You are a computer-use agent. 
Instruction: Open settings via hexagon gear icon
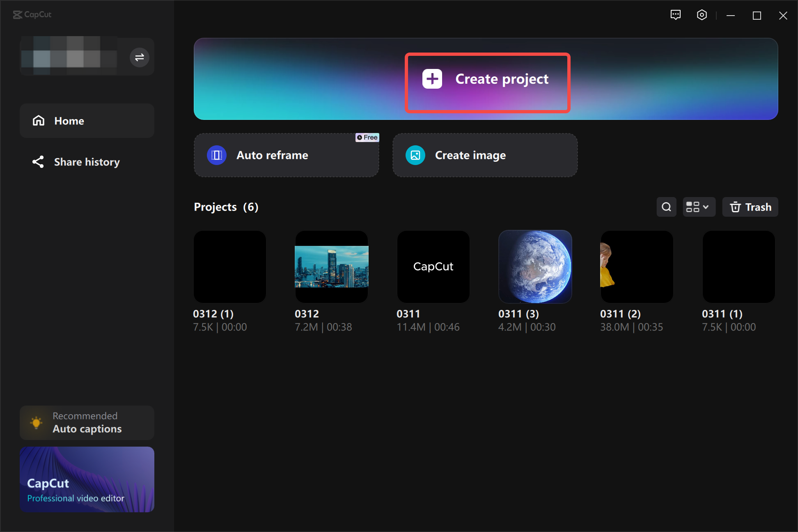tap(702, 15)
